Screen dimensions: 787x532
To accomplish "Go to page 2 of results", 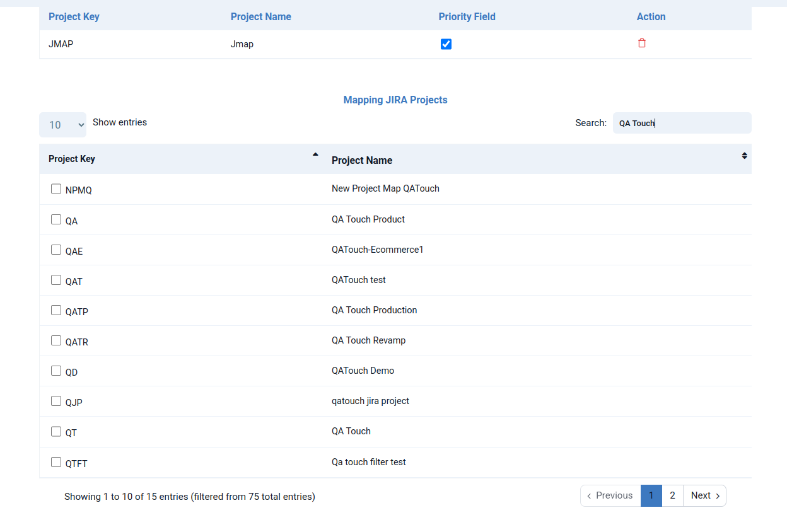I will (672, 495).
